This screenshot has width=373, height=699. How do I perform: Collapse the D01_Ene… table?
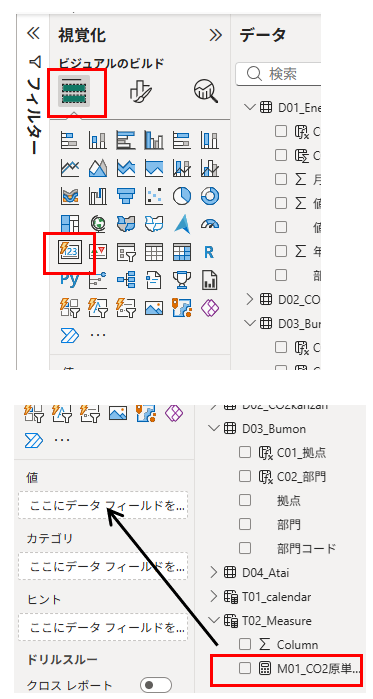coord(250,107)
